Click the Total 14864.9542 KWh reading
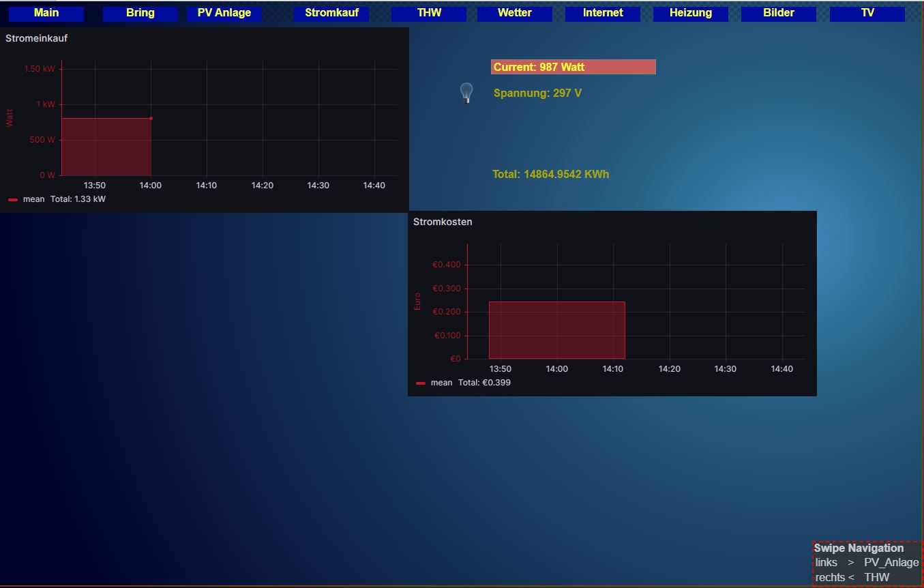Screen dimensions: 924x588 [550, 175]
